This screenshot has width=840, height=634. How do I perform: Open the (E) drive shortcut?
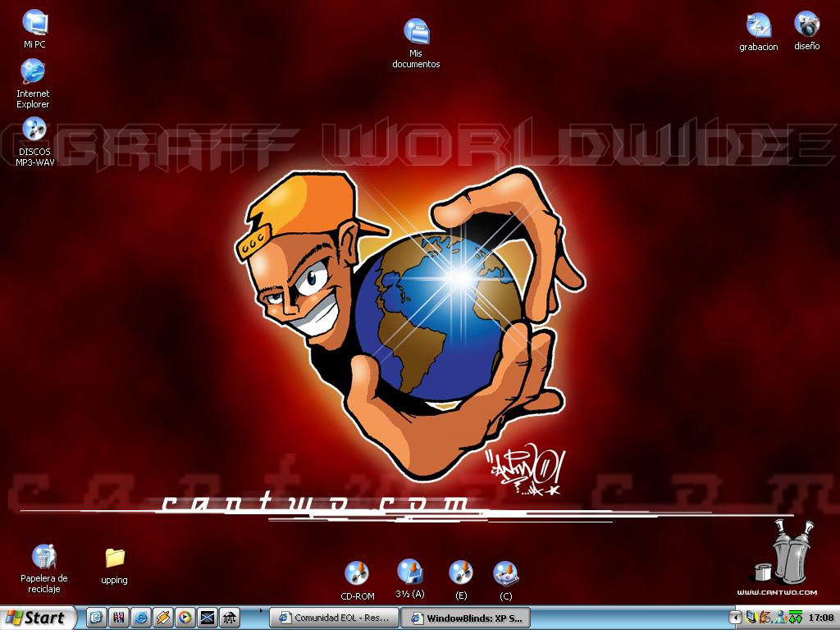[461, 572]
